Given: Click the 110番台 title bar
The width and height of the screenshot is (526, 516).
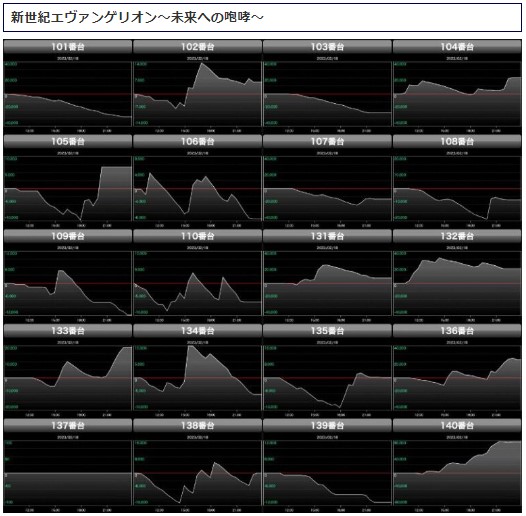Looking at the screenshot, I should click(x=198, y=236).
